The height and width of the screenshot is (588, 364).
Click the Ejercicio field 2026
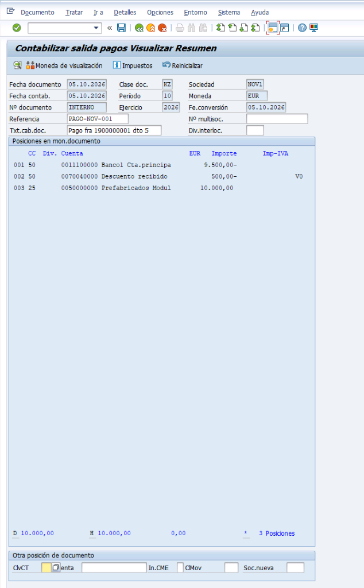click(171, 107)
